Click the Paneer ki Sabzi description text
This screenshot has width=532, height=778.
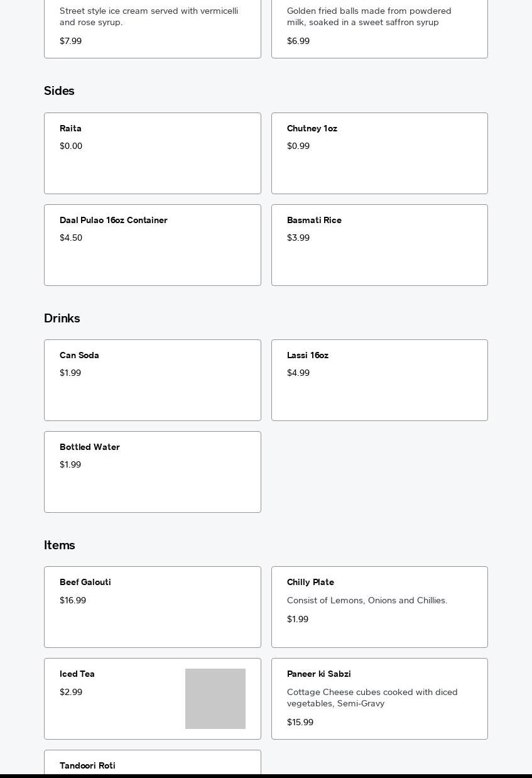point(372,698)
